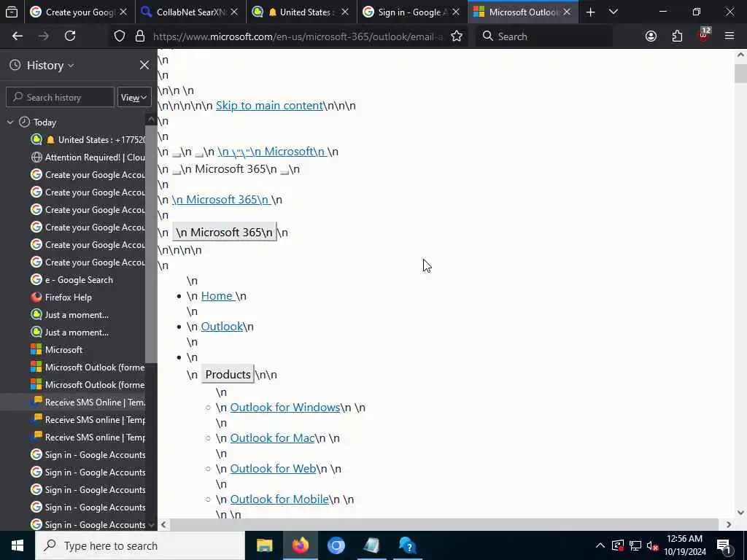The width and height of the screenshot is (747, 560).
Task: Open the Firefox account icon
Action: (x=651, y=36)
